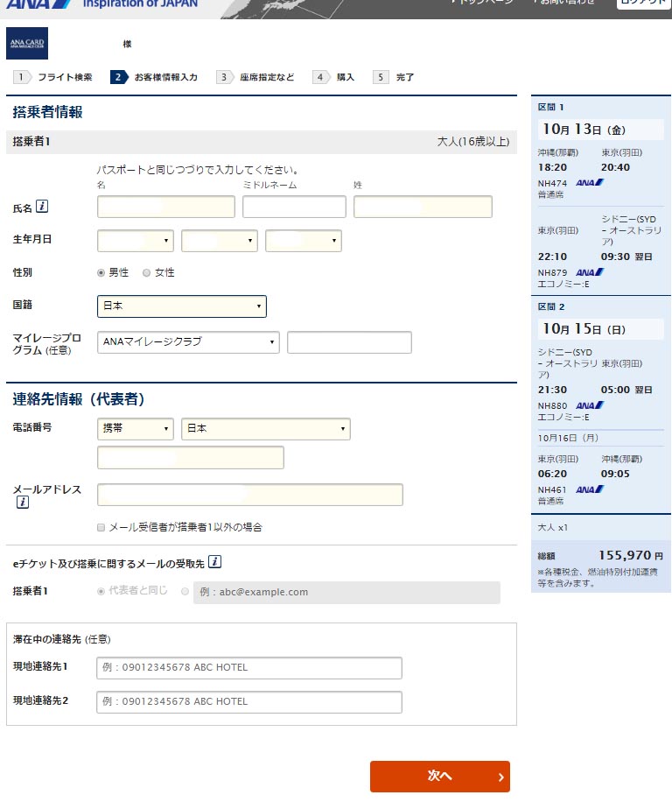Click the ANA logo next to NH880
This screenshot has height=809, width=672.
tap(590, 405)
